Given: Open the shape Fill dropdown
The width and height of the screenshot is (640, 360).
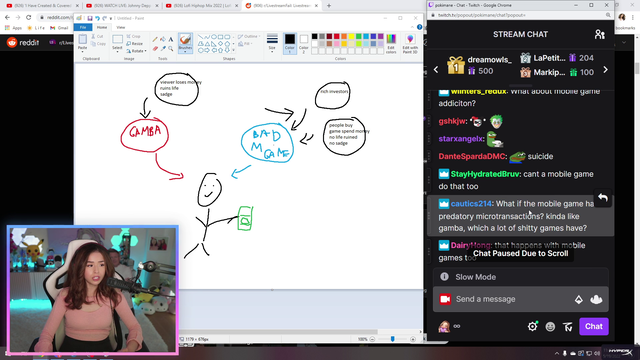Looking at the screenshot, I should click(x=244, y=44).
